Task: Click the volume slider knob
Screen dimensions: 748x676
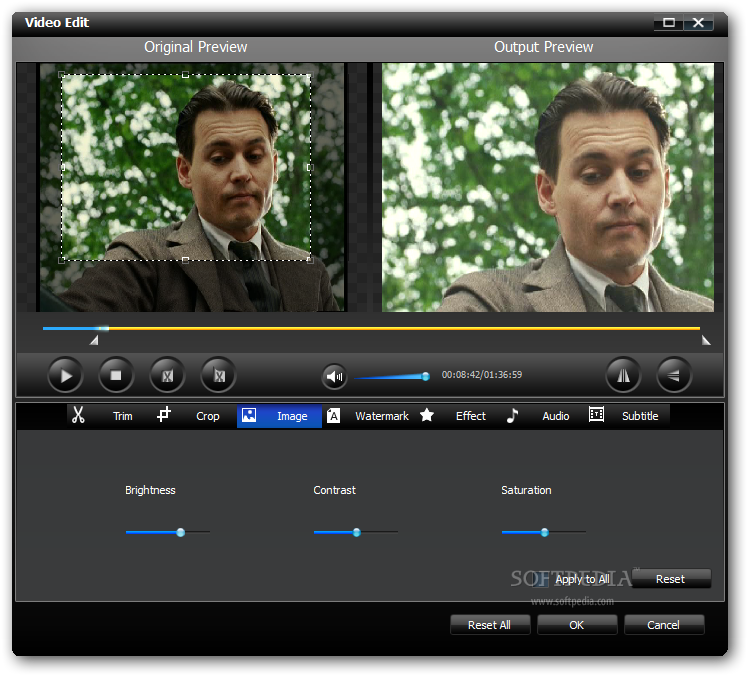Action: pos(426,376)
